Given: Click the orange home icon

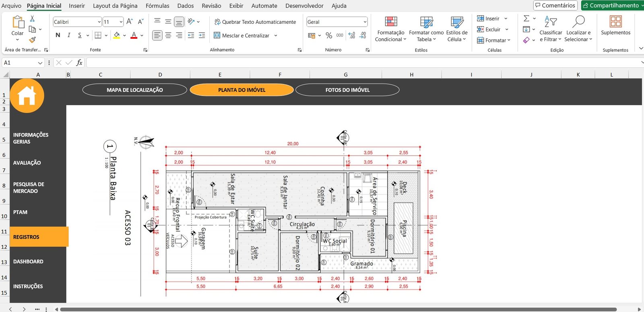Looking at the screenshot, I should (x=27, y=96).
